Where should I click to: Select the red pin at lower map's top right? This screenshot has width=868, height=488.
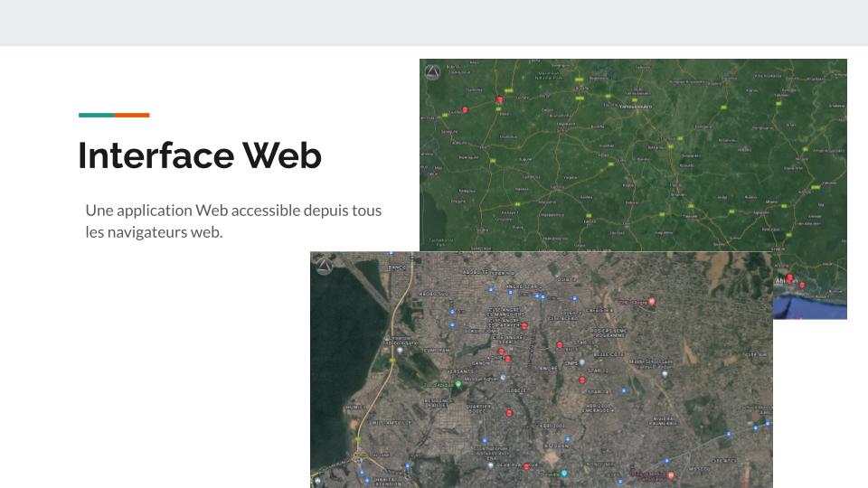[651, 303]
